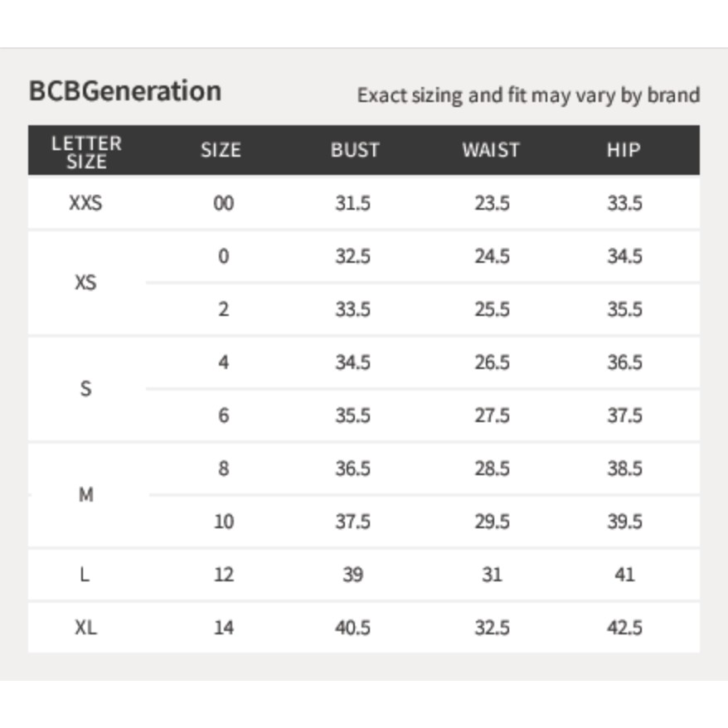Viewport: 728px width, 728px height.
Task: Click the M letter size cell
Action: point(86,495)
